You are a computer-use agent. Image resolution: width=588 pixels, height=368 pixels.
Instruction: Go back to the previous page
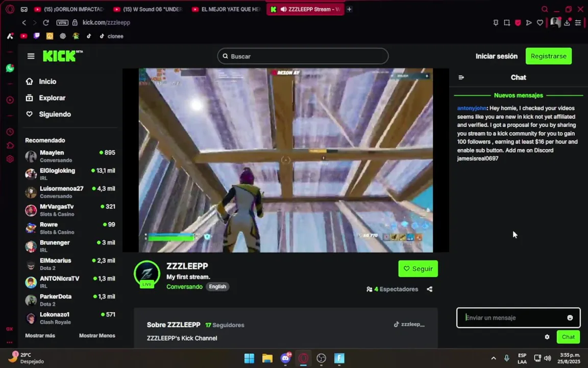[x=24, y=22]
